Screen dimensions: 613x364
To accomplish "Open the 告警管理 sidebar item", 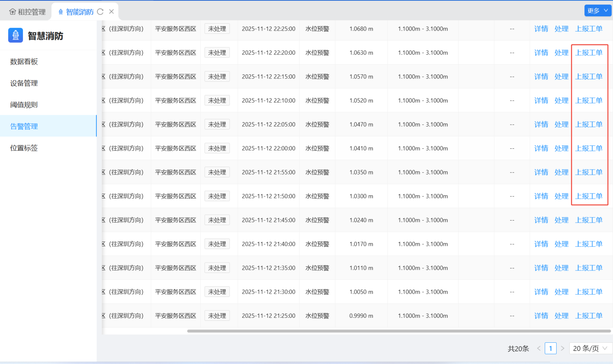I will pyautogui.click(x=24, y=126).
